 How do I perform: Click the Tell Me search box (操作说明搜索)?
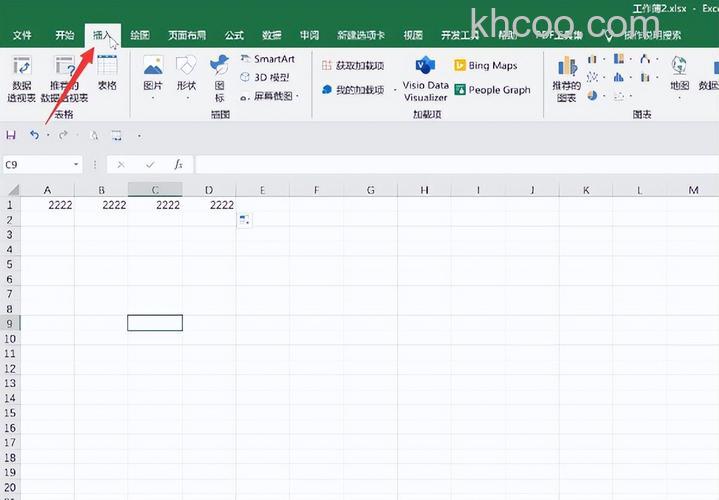point(652,35)
